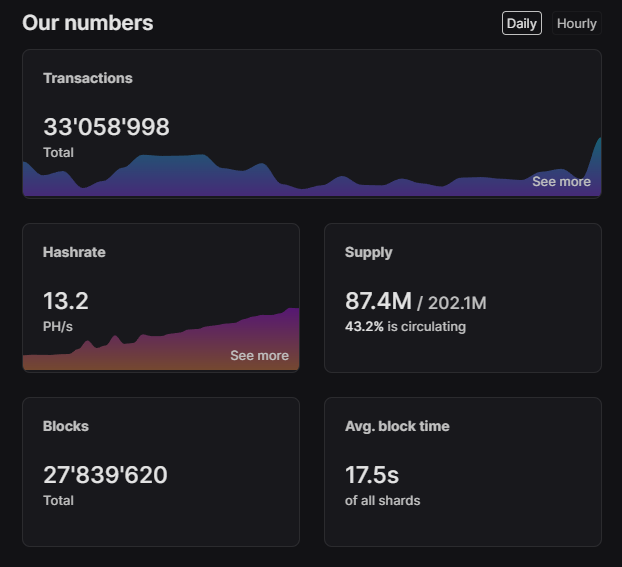Click the Blocks card title
Image resolution: width=622 pixels, height=567 pixels.
[66, 426]
